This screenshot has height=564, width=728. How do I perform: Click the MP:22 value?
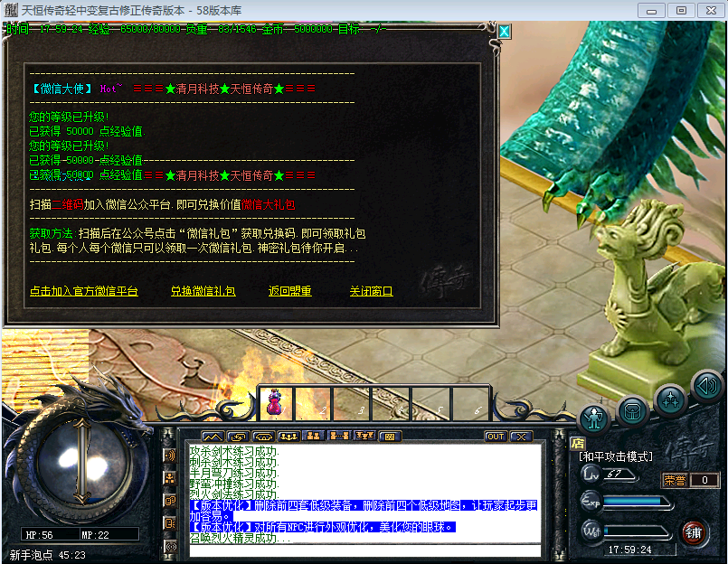click(95, 535)
